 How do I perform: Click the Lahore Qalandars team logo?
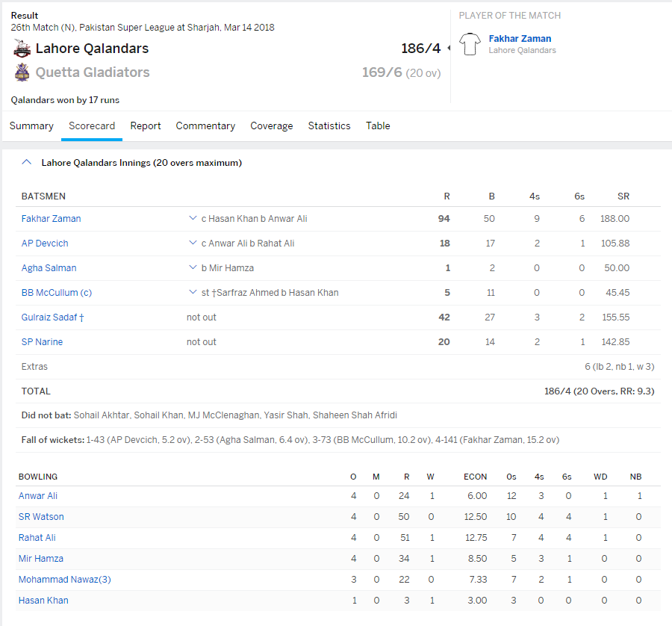tap(22, 49)
